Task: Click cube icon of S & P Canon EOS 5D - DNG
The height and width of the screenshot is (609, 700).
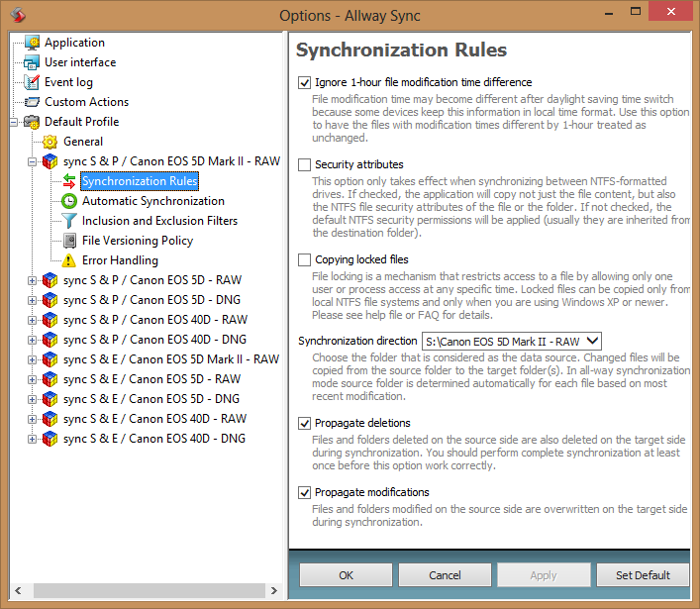Action: click(x=50, y=300)
